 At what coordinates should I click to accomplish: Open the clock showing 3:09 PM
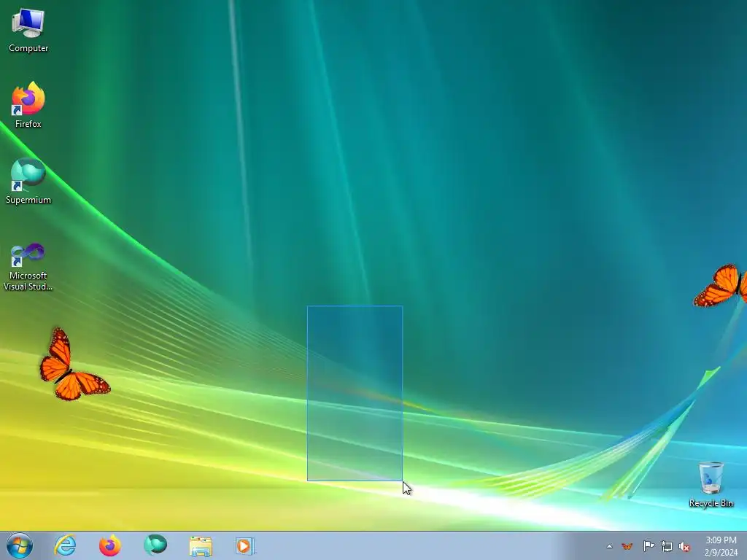[721, 546]
